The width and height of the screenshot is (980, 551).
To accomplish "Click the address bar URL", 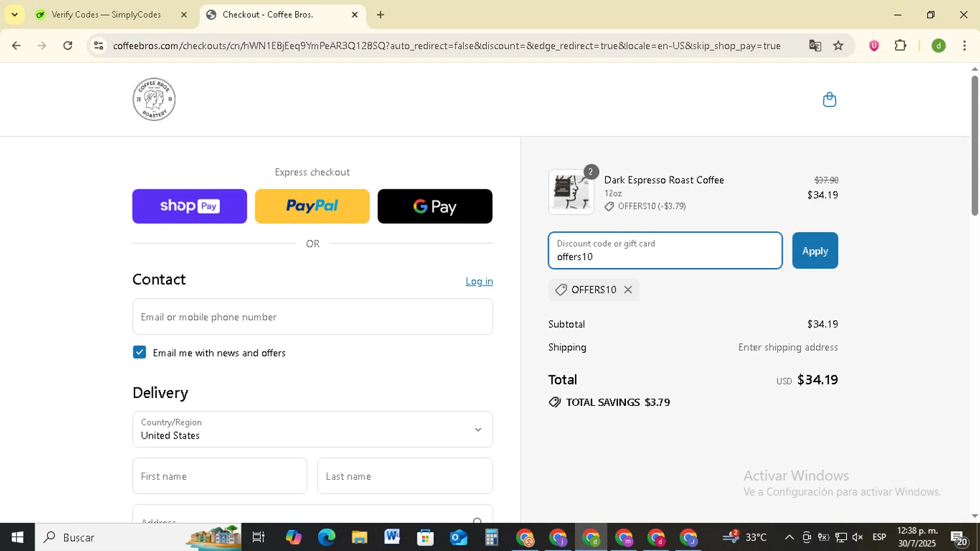I will click(446, 46).
